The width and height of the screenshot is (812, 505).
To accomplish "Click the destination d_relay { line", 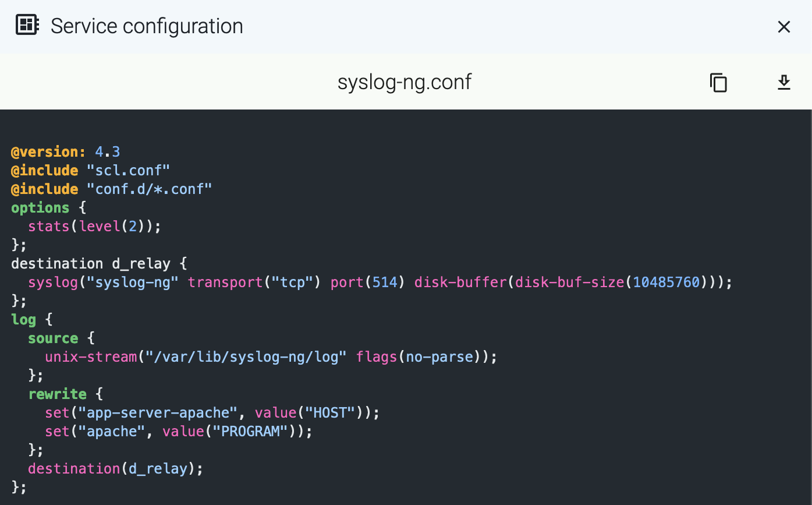I will tap(99, 264).
